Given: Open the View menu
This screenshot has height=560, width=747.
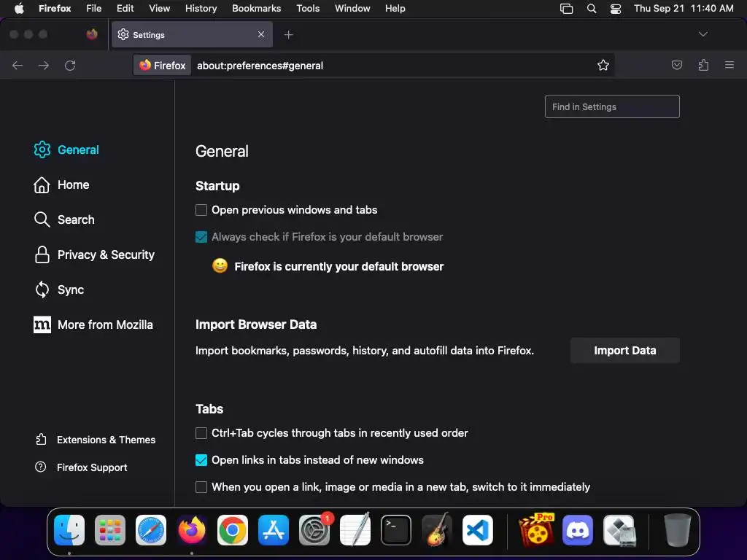Looking at the screenshot, I should (159, 8).
